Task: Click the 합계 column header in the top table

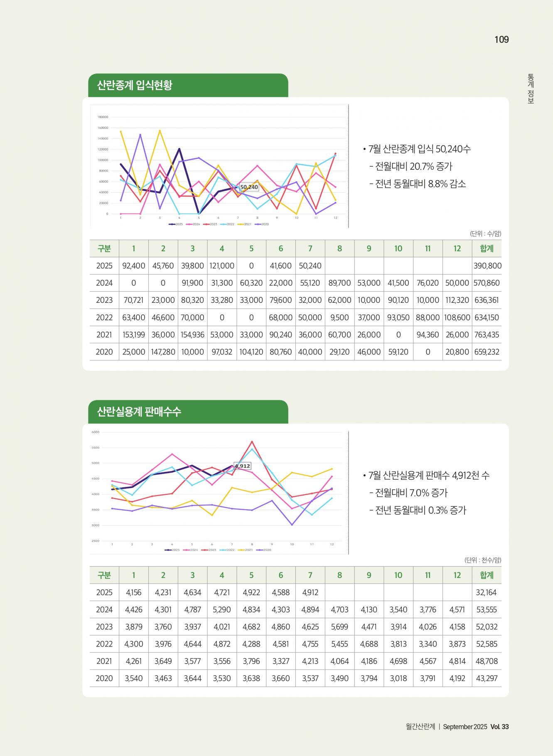Action: [x=487, y=248]
